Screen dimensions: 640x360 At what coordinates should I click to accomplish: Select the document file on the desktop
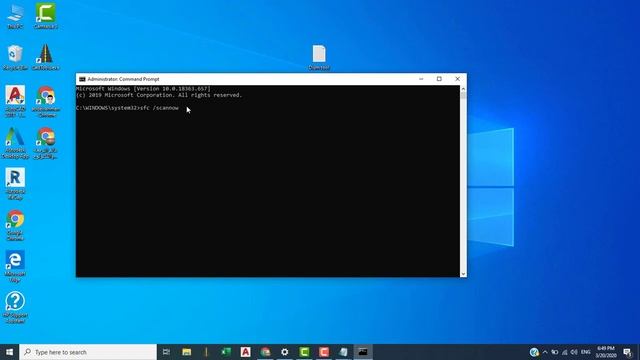(319, 58)
